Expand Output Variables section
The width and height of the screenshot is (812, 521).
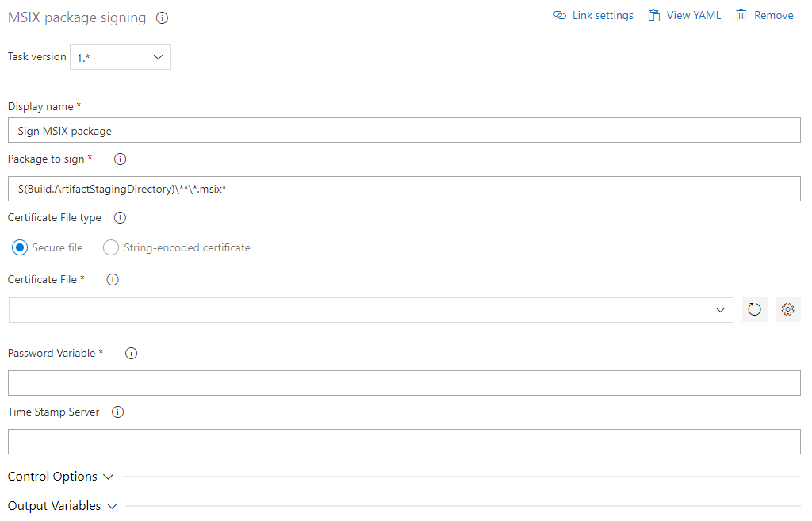pos(63,506)
